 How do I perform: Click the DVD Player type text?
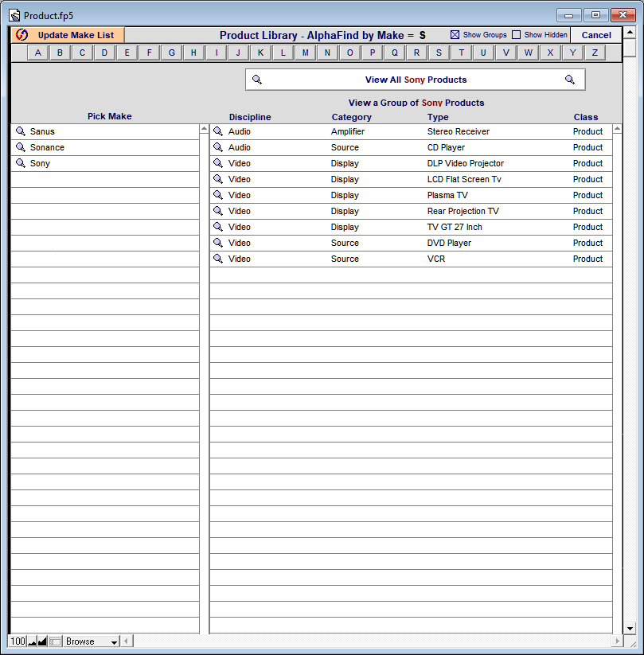pos(449,243)
